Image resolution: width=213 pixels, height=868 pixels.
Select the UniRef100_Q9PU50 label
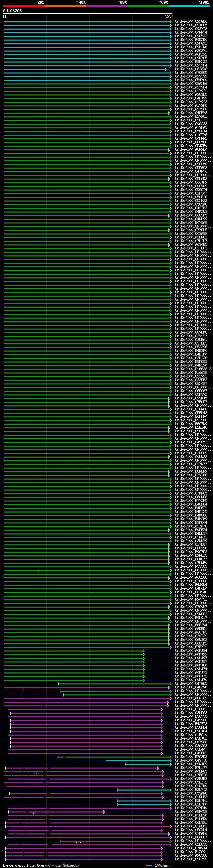pyautogui.click(x=191, y=164)
